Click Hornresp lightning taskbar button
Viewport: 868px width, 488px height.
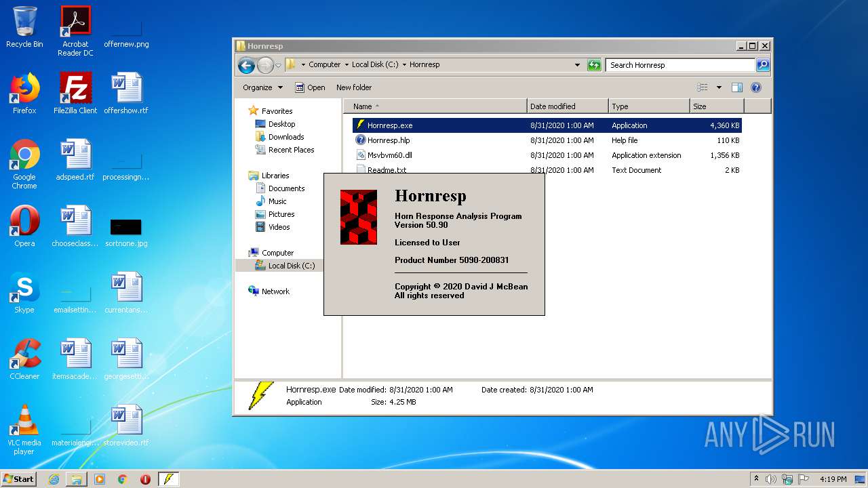pos(168,479)
